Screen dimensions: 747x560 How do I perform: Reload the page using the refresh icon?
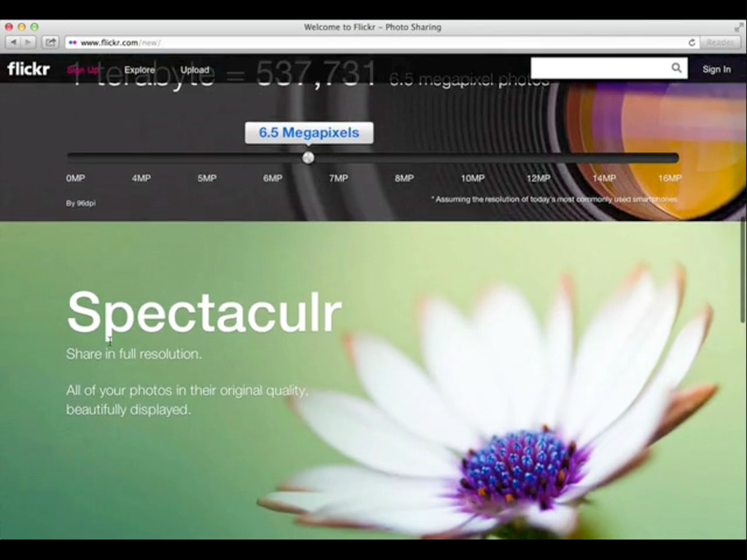point(692,42)
